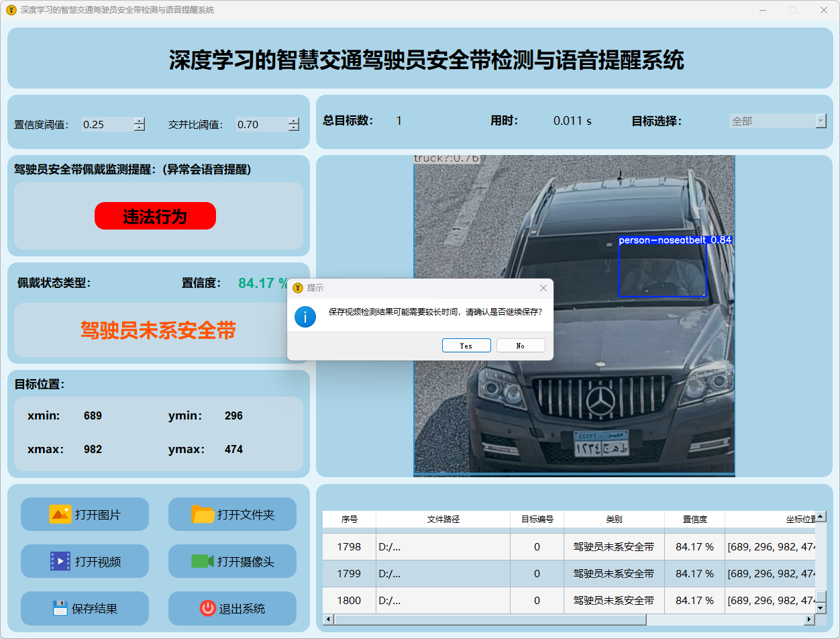Click the image icon on Open Picture button

(x=60, y=514)
